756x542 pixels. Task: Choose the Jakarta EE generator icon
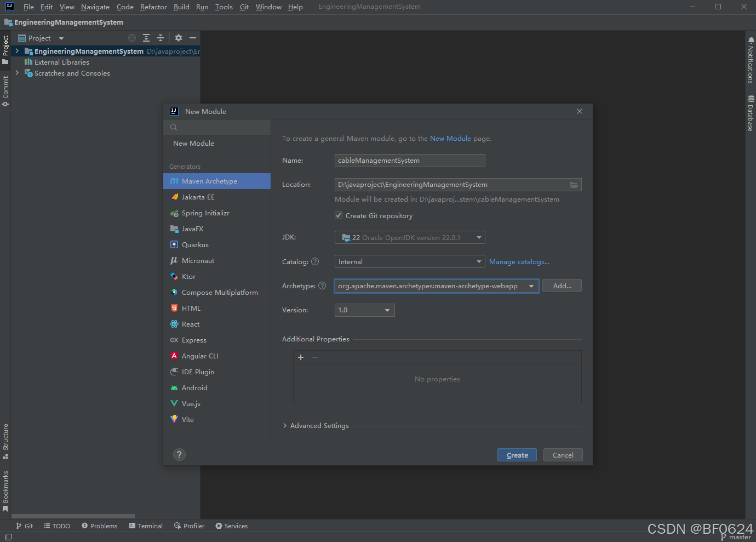tap(174, 197)
